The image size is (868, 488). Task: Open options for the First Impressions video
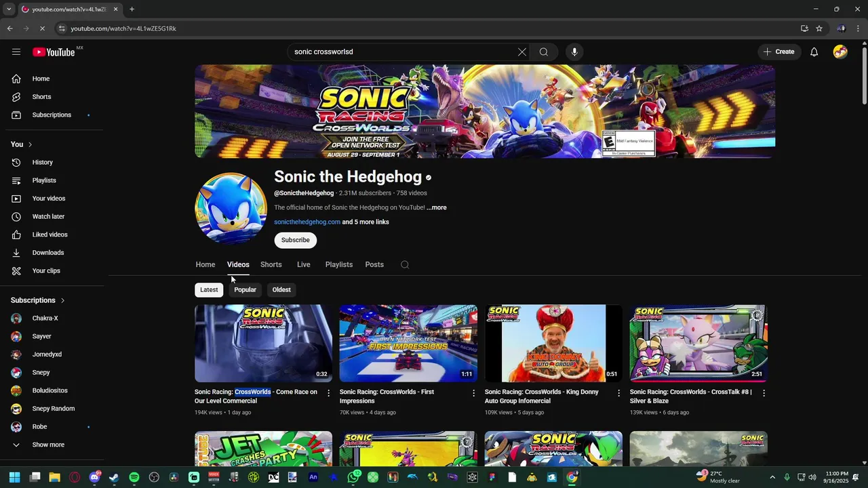click(474, 393)
